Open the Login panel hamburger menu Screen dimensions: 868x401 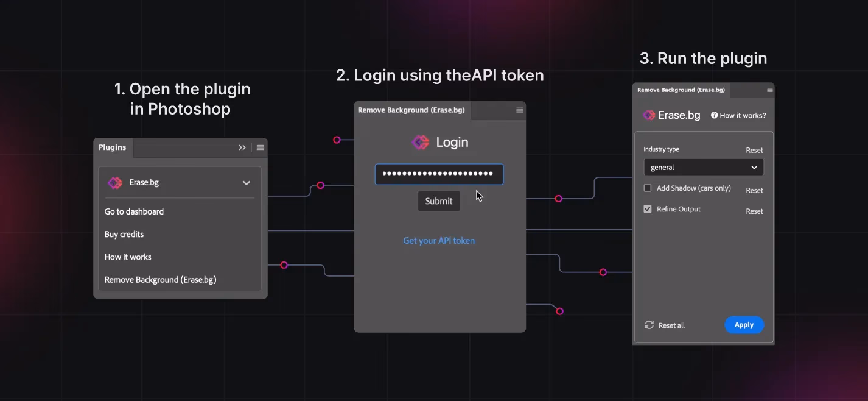pos(520,110)
